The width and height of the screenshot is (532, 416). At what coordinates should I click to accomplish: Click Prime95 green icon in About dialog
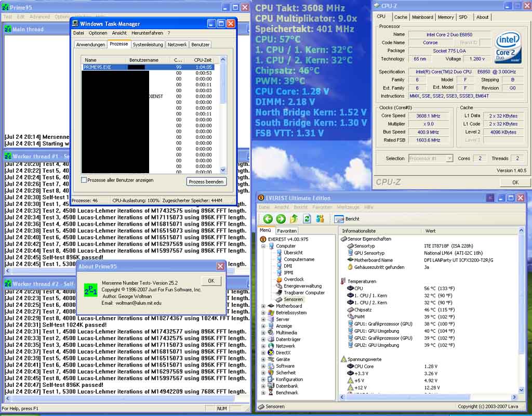pyautogui.click(x=90, y=290)
